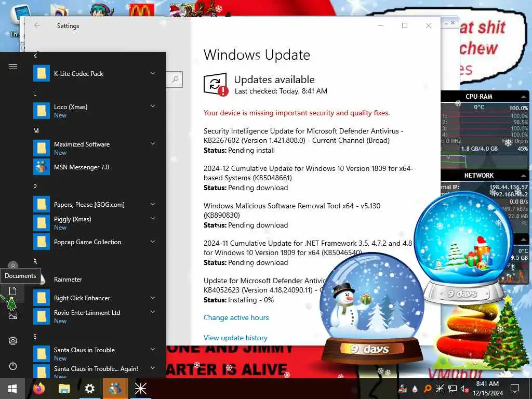This screenshot has height=399, width=532.
Task: Click the Windows Start button on taskbar
Action: coord(12,389)
